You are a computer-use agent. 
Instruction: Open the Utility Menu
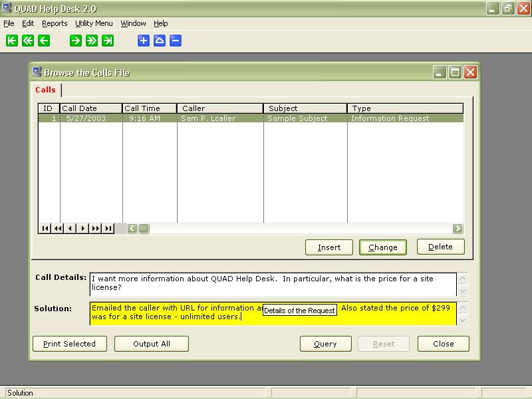click(94, 23)
